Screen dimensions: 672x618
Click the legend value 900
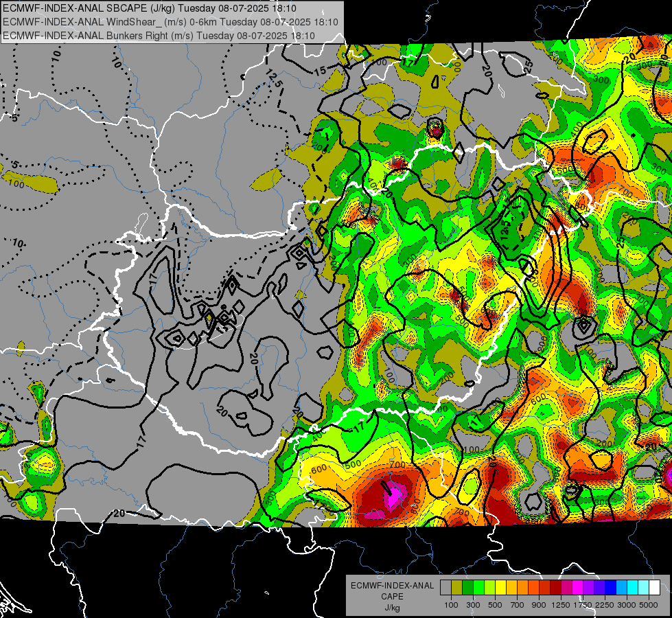(x=539, y=605)
